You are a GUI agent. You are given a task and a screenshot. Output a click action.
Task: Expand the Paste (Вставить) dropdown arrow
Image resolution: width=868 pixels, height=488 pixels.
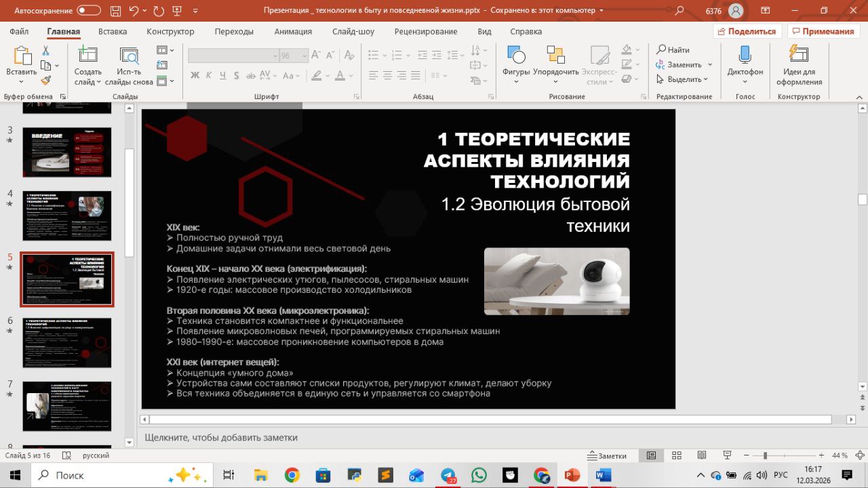tap(22, 83)
